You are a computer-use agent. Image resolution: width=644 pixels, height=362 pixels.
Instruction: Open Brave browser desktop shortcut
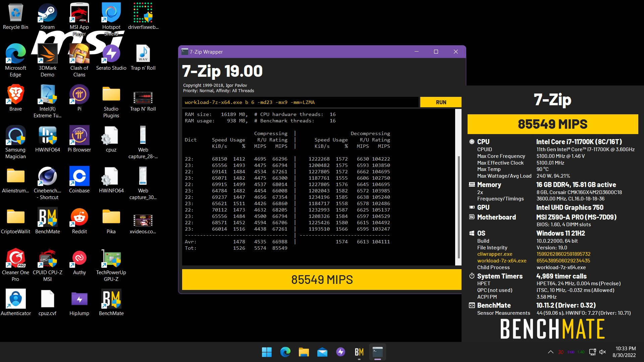15,98
